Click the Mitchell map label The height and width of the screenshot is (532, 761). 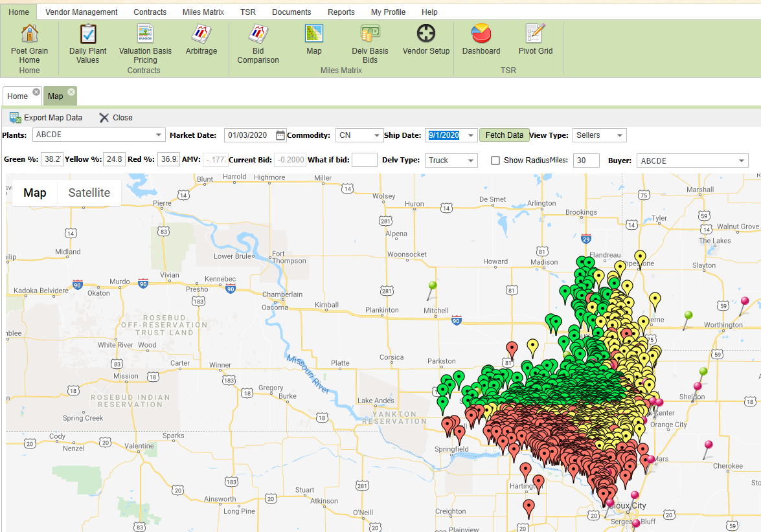coord(436,311)
